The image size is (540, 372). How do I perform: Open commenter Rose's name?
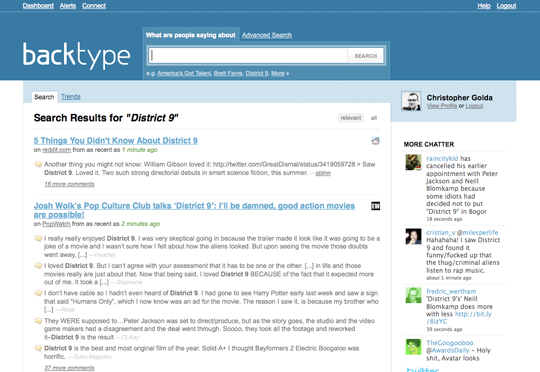[68, 310]
